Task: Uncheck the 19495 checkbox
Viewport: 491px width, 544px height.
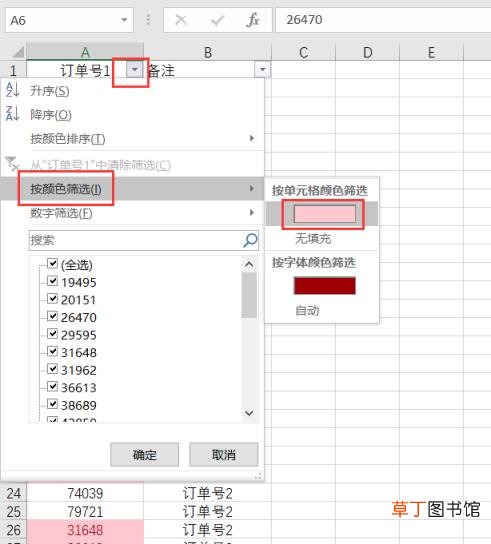Action: coord(52,281)
